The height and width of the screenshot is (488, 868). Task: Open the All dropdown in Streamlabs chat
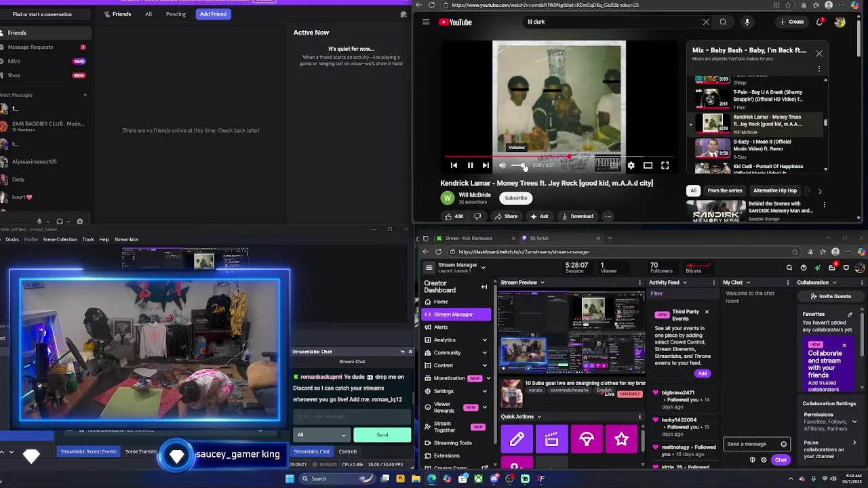pyautogui.click(x=322, y=434)
